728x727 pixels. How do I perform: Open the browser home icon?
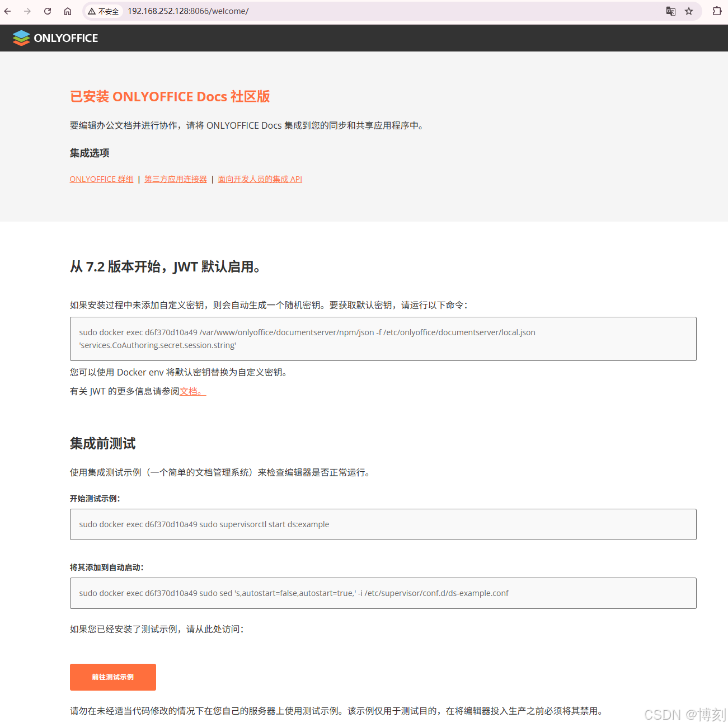[68, 11]
